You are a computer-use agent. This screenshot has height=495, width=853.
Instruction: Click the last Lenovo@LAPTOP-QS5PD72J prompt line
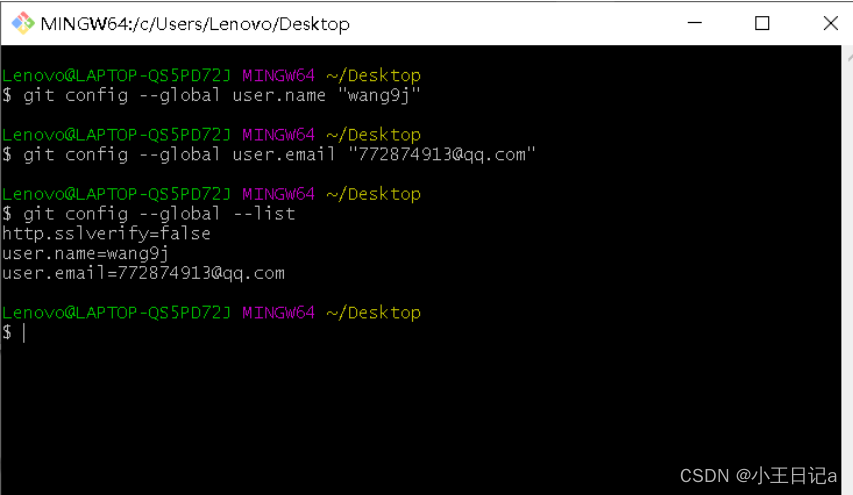(211, 313)
